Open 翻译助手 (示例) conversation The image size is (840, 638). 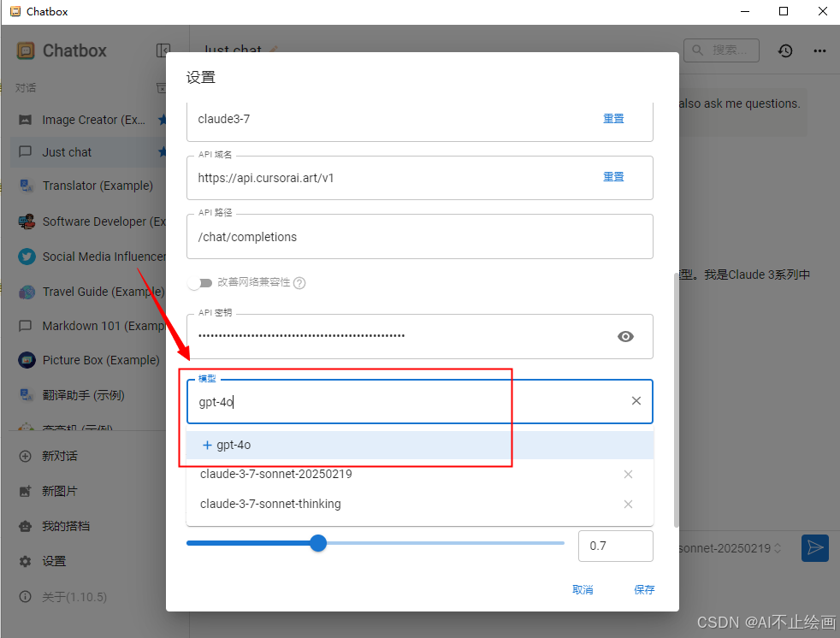coord(88,395)
